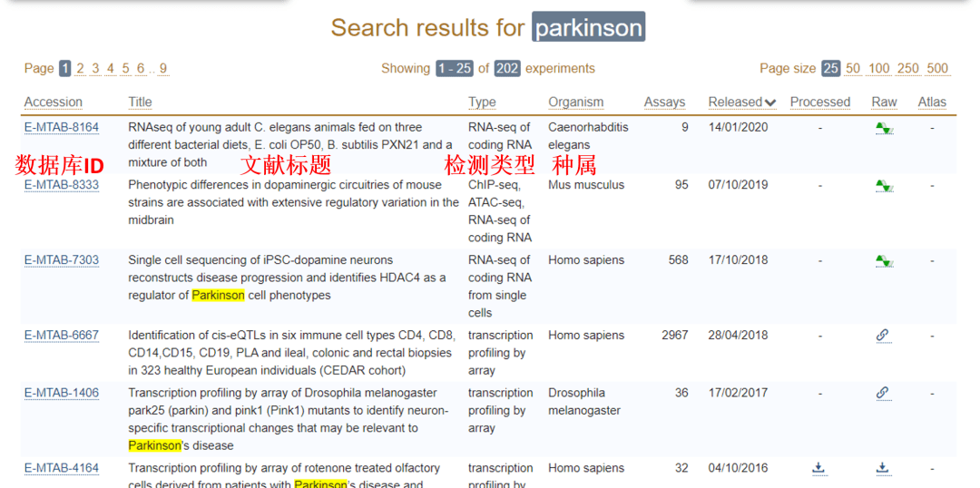Sort by Atlas column header
The width and height of the screenshot is (980, 488).
point(932,102)
